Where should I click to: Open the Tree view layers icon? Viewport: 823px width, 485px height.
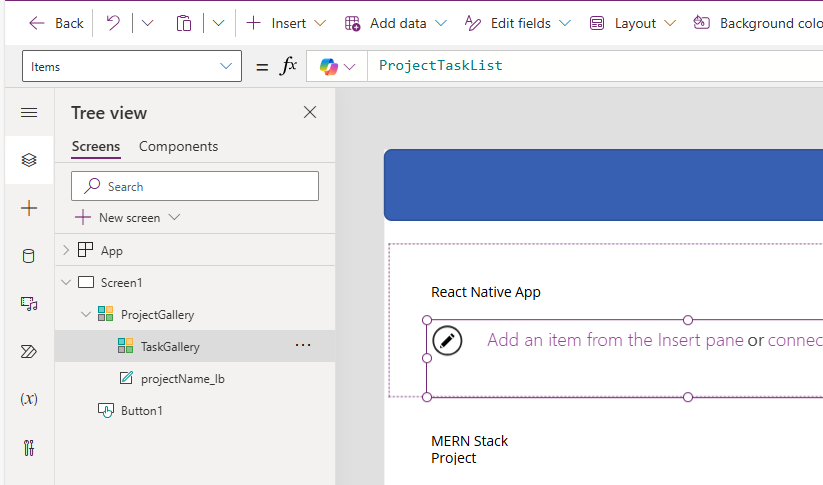(29, 160)
